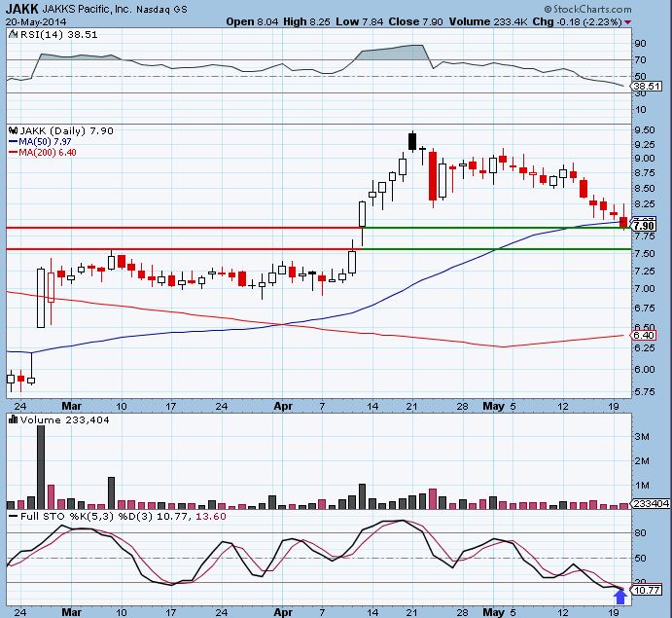Viewport: 672px width, 618px height.
Task: Click Mar on the bottom date axis
Action: [x=72, y=612]
